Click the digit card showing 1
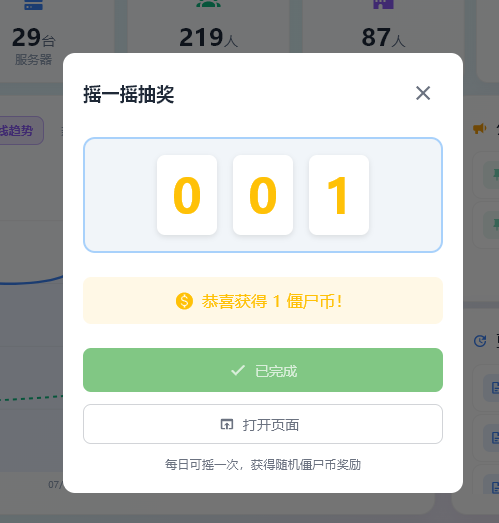The image size is (499, 523). coord(339,195)
